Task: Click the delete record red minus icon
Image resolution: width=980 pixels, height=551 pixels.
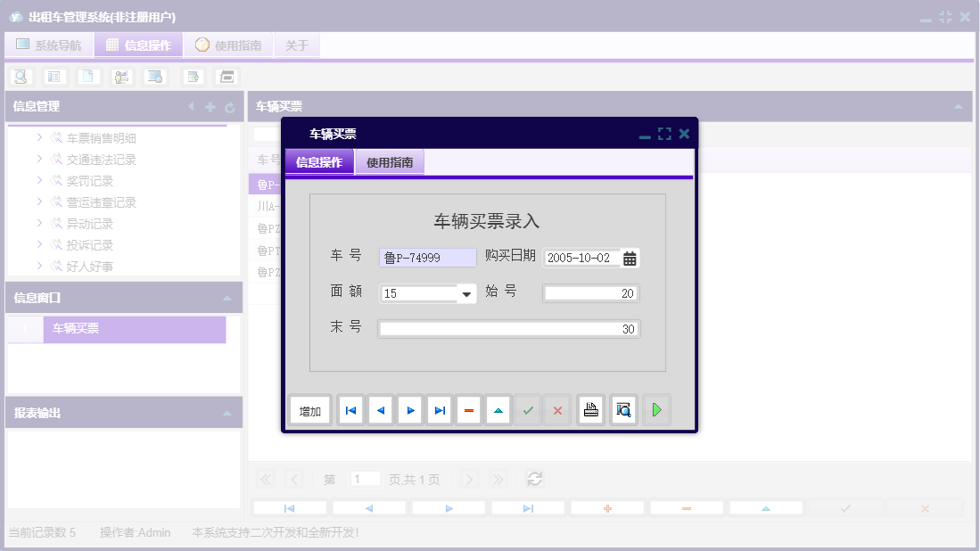Action: coord(468,409)
